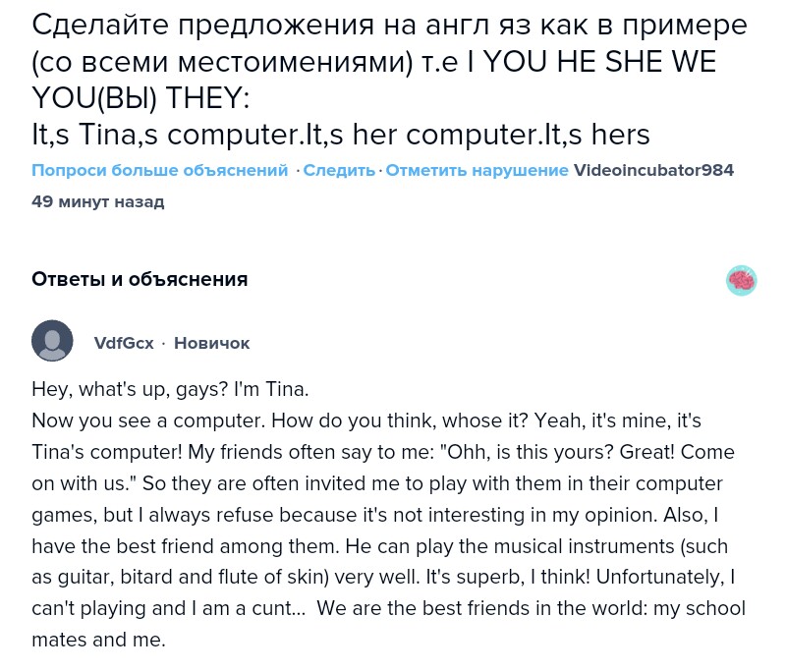Image resolution: width=786 pixels, height=672 pixels.
Task: Report the question with Отметить нарушение
Action: point(477,170)
